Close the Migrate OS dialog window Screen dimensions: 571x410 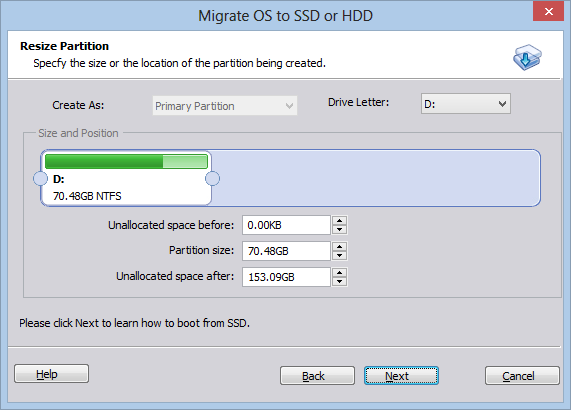(548, 12)
